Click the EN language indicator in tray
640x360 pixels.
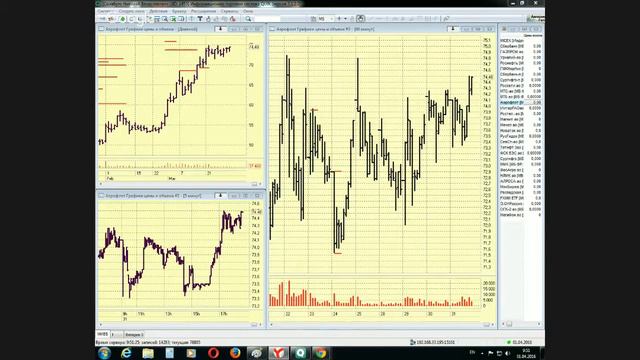[472, 352]
